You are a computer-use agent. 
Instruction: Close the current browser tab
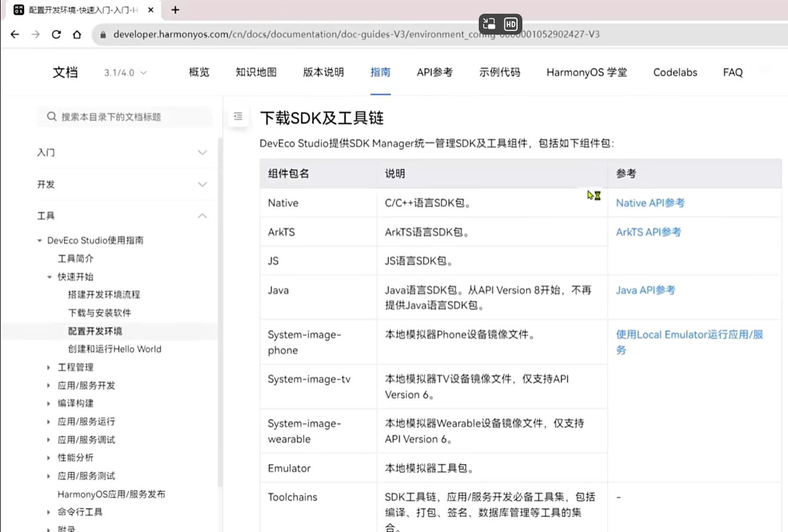(x=151, y=10)
